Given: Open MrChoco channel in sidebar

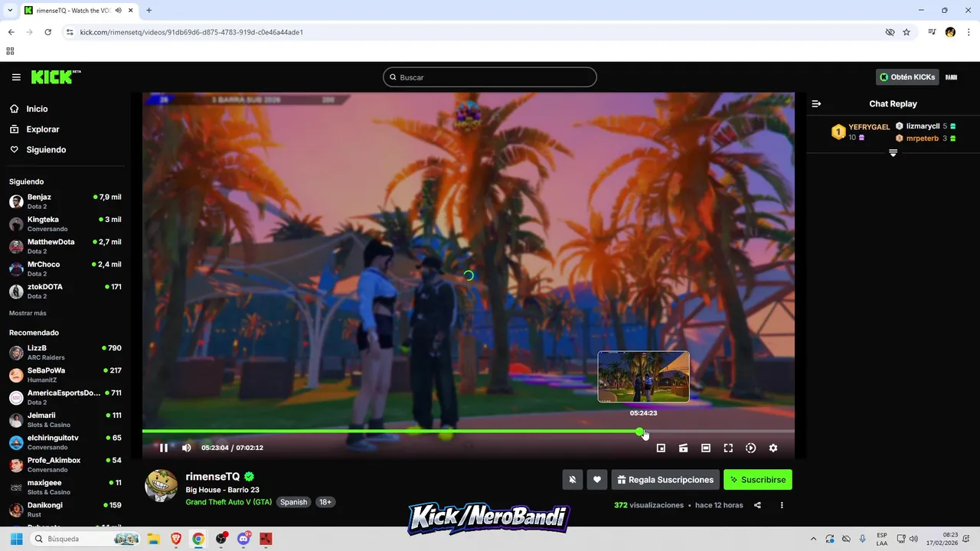Looking at the screenshot, I should coord(64,269).
